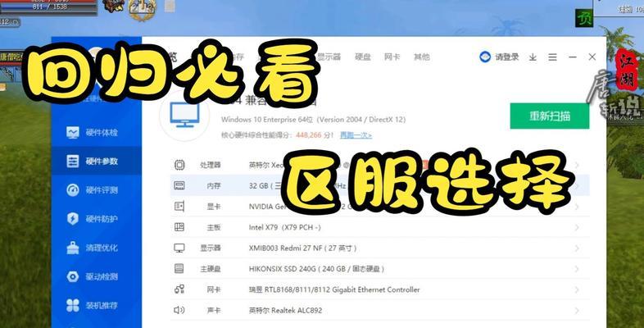
Task: Open 清理优化 label in the sidebar
Action: coord(102,248)
